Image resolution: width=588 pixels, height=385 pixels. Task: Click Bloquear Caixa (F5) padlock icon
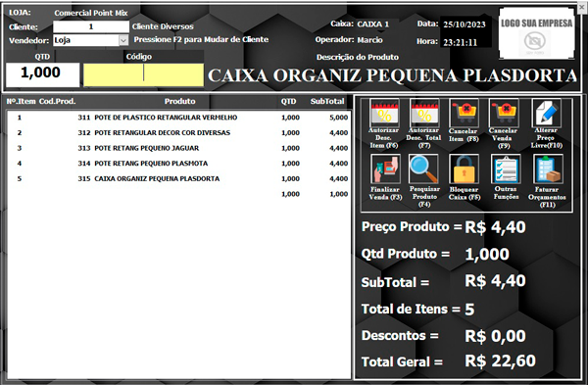pos(465,169)
